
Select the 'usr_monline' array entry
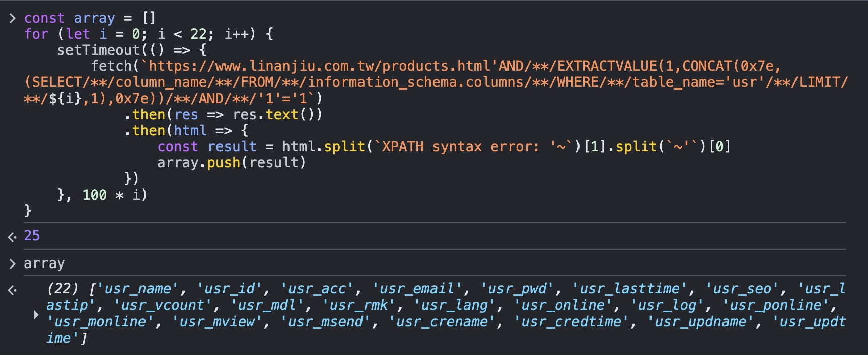[x=100, y=322]
